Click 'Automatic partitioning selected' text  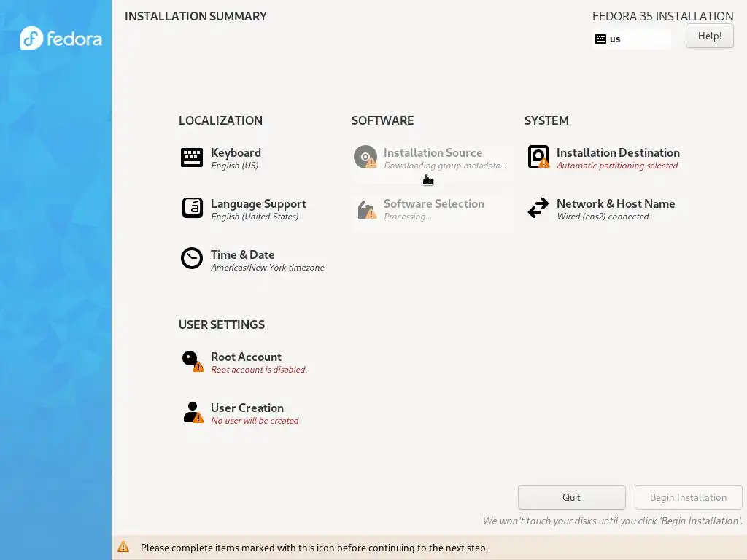tap(617, 166)
